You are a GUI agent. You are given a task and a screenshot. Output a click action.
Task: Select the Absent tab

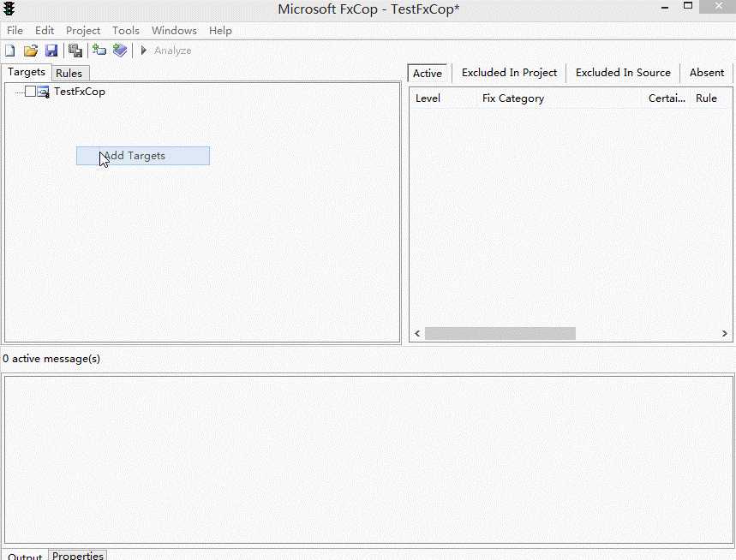[x=706, y=73]
